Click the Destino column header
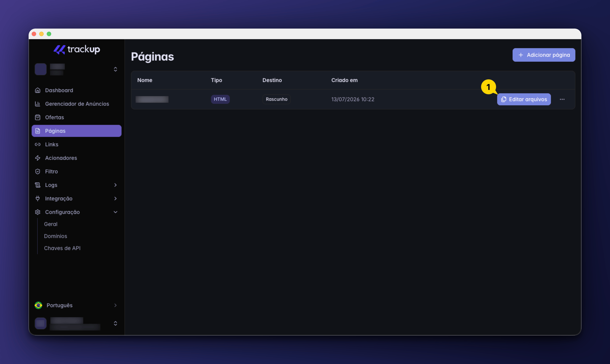Screen dimensions: 610x364 coord(272,80)
